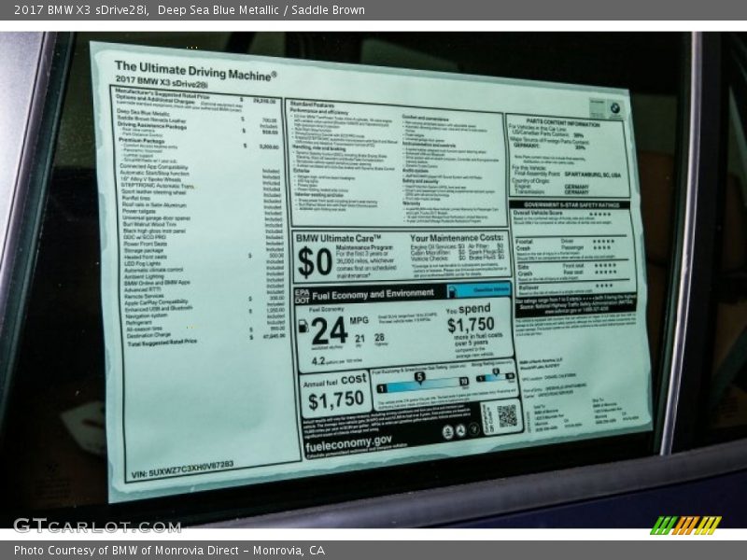Image resolution: width=747 pixels, height=560 pixels.
Task: Click the 'Premium Package' entry
Action: click(x=141, y=141)
